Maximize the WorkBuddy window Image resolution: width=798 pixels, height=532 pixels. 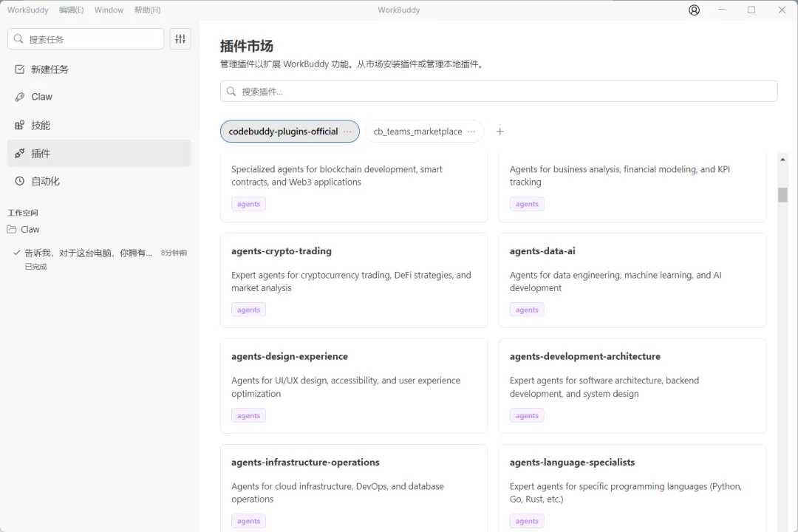coord(751,10)
